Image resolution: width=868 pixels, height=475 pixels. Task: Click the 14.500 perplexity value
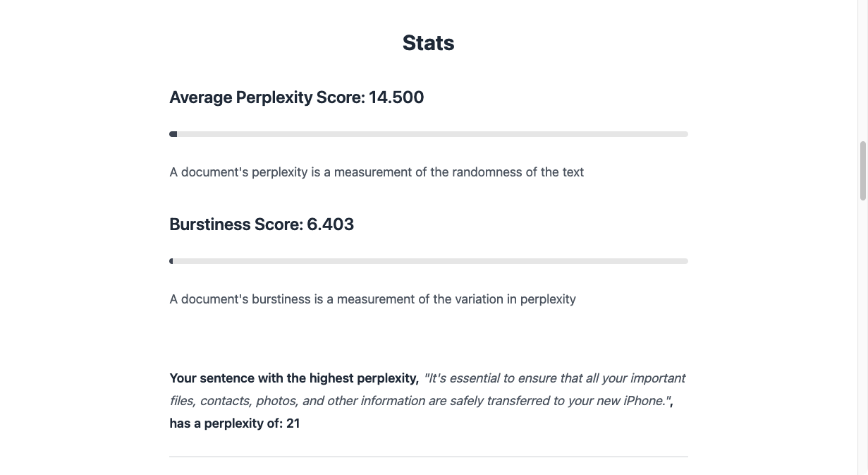click(x=396, y=97)
